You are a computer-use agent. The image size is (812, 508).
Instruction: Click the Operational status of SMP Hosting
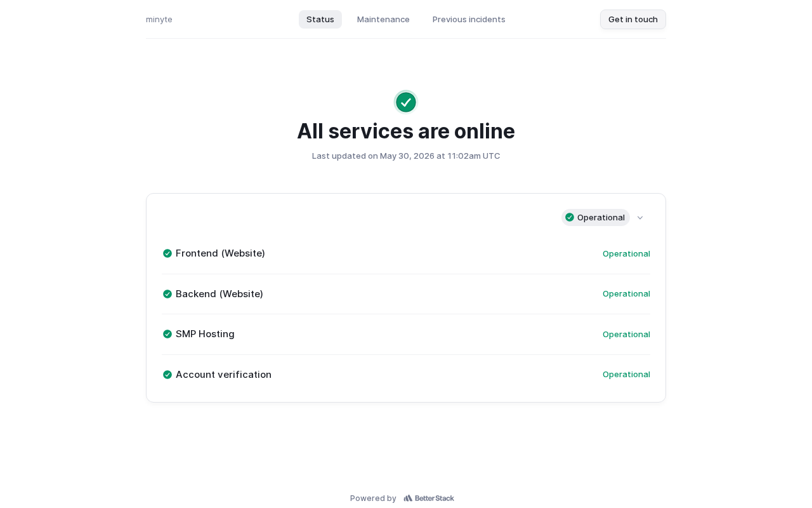click(626, 334)
